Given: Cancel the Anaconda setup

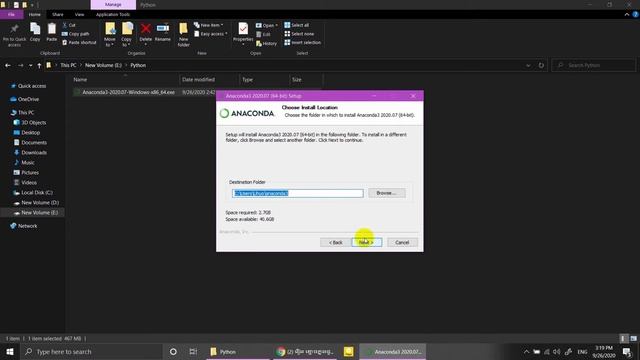Looking at the screenshot, I should pyautogui.click(x=402, y=242).
